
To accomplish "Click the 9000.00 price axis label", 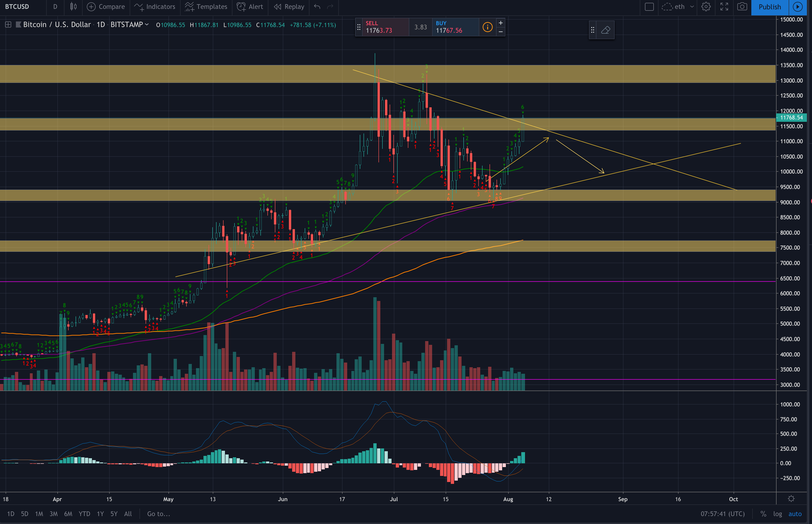I will coord(790,202).
